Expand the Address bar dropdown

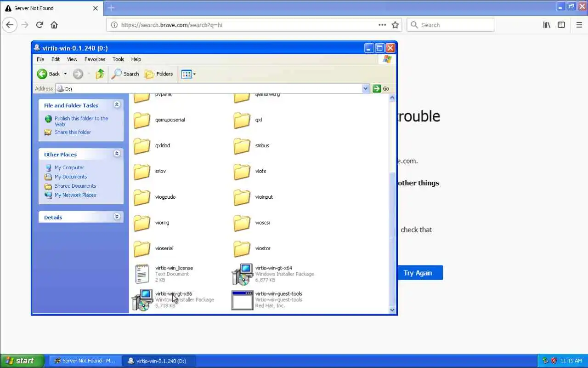(x=366, y=88)
